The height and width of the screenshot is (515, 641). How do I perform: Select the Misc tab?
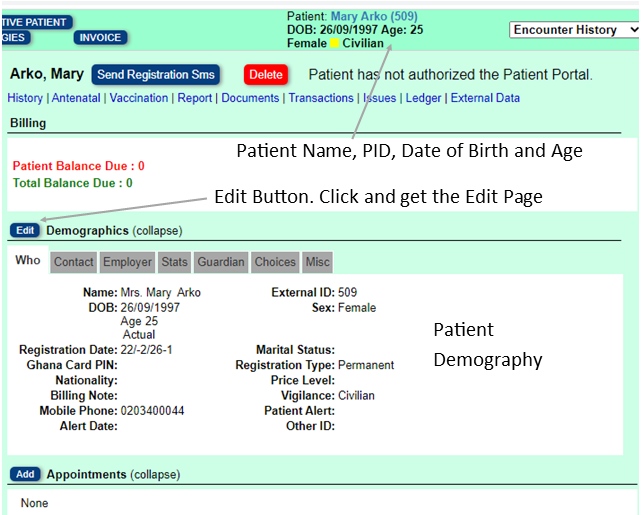[318, 262]
